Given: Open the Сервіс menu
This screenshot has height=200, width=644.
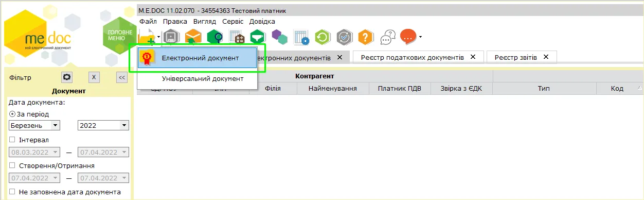Looking at the screenshot, I should [x=233, y=21].
